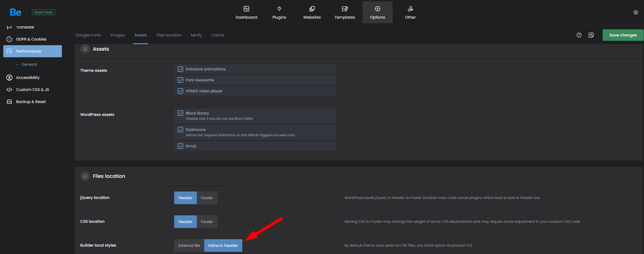This screenshot has width=644, height=254.
Task: Click the REGISTERED badge
Action: click(44, 12)
